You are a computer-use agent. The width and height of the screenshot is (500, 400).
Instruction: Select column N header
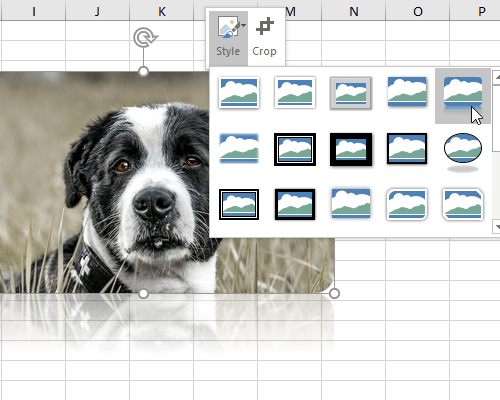(354, 11)
